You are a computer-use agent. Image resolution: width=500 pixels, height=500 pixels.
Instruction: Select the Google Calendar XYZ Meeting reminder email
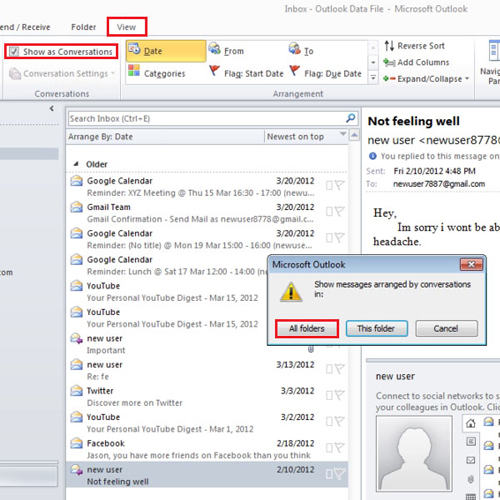coord(207,187)
